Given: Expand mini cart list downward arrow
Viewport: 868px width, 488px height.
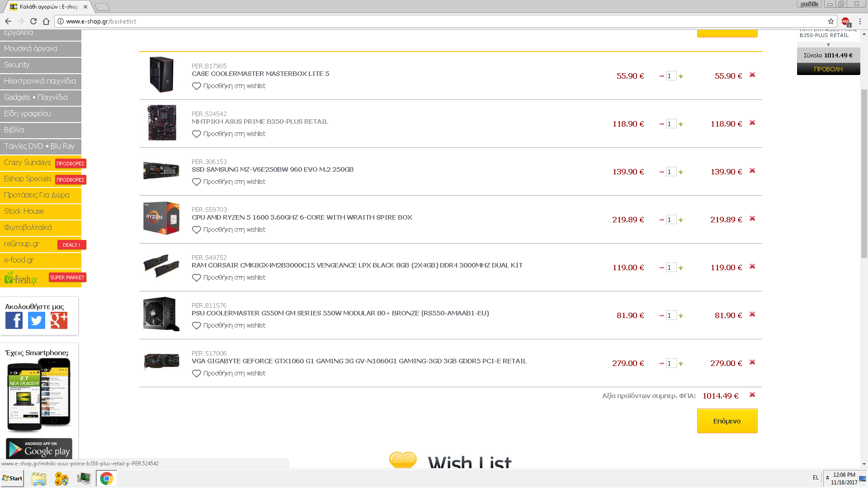Looking at the screenshot, I should [x=828, y=45].
